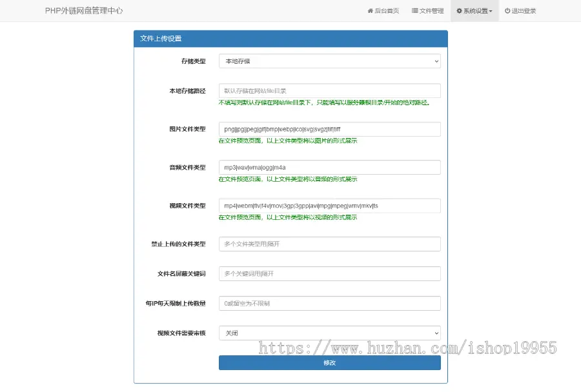Click the gear icon on 系统设置
Screen dimensions: 581x392
point(459,10)
